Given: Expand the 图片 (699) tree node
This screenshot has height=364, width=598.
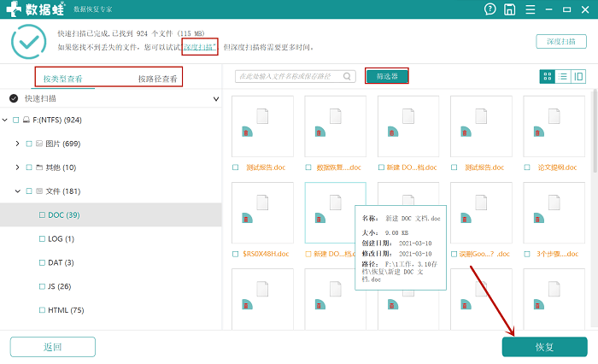Looking at the screenshot, I should [17, 144].
